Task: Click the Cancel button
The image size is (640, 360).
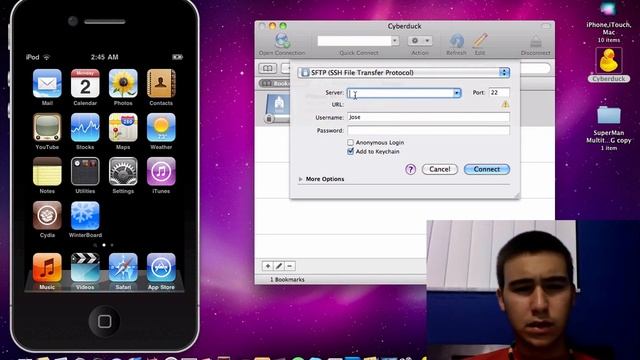Action: [x=440, y=169]
